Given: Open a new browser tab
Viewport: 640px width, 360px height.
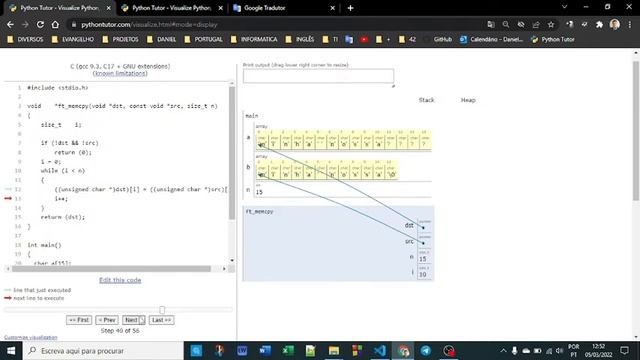Looking at the screenshot, I should tap(350, 8).
